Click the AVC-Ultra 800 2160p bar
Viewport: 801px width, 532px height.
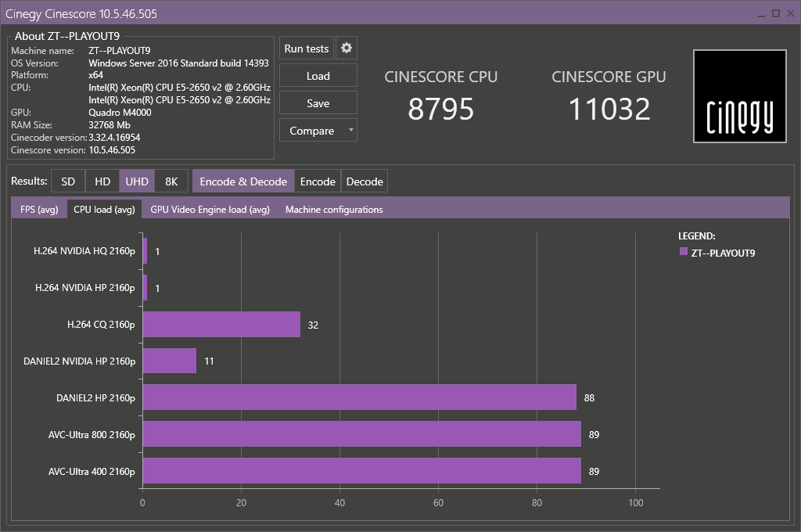click(x=362, y=434)
